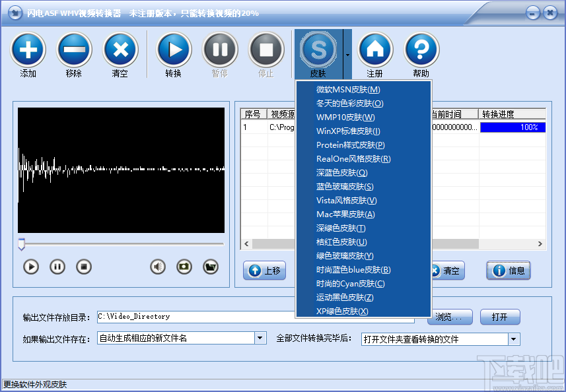Click the 100% conversion progress bar
Image resolution: width=566 pixels, height=392 pixels.
click(x=513, y=127)
